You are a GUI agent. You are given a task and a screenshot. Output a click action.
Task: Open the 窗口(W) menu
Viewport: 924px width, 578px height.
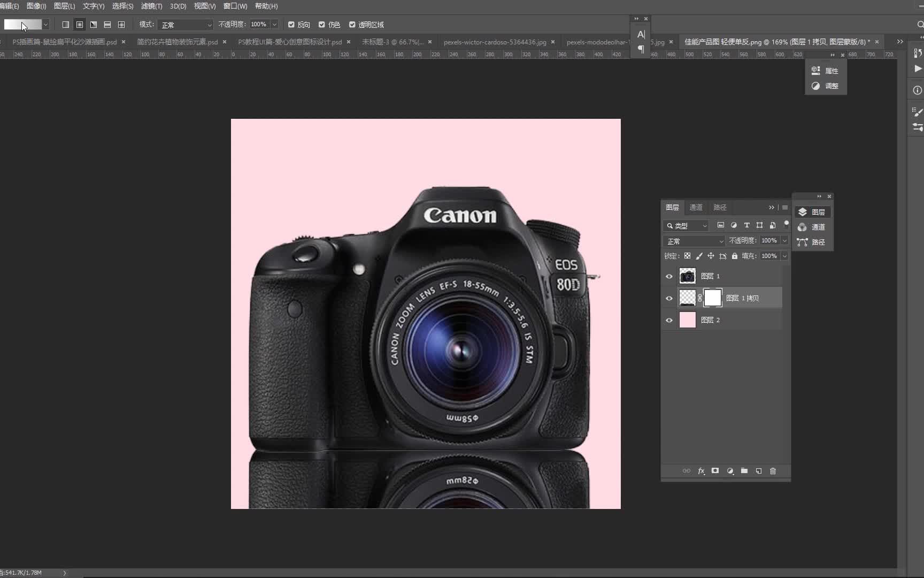point(235,6)
